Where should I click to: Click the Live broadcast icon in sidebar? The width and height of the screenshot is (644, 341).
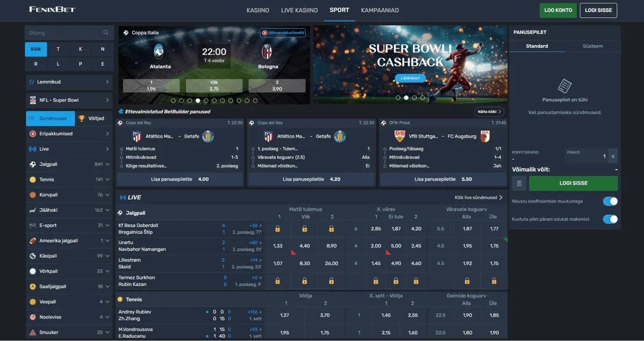pyautogui.click(x=33, y=149)
